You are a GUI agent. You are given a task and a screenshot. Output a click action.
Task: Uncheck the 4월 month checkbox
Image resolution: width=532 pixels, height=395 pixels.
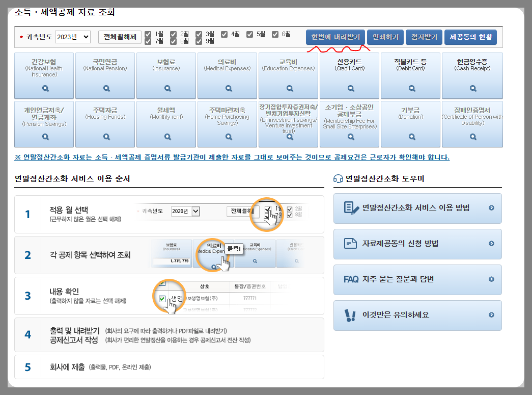[x=224, y=34]
